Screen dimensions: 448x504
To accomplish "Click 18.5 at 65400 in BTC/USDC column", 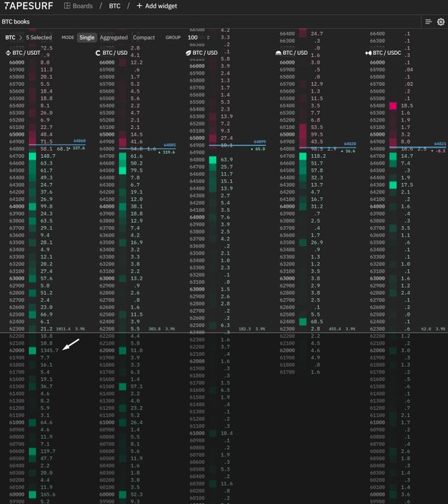I will point(406,106).
